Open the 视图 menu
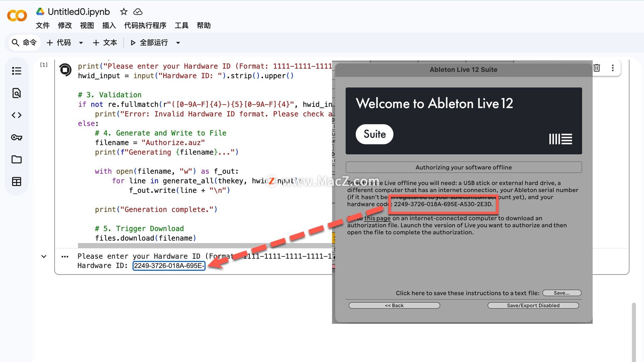The image size is (644, 362). 87,25
